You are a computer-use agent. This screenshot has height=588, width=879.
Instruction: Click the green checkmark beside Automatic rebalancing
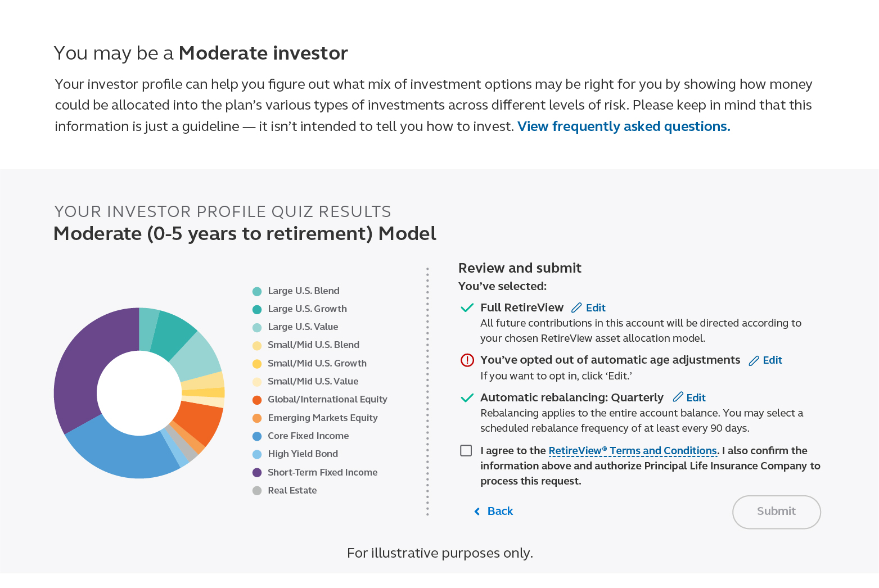coord(467,397)
